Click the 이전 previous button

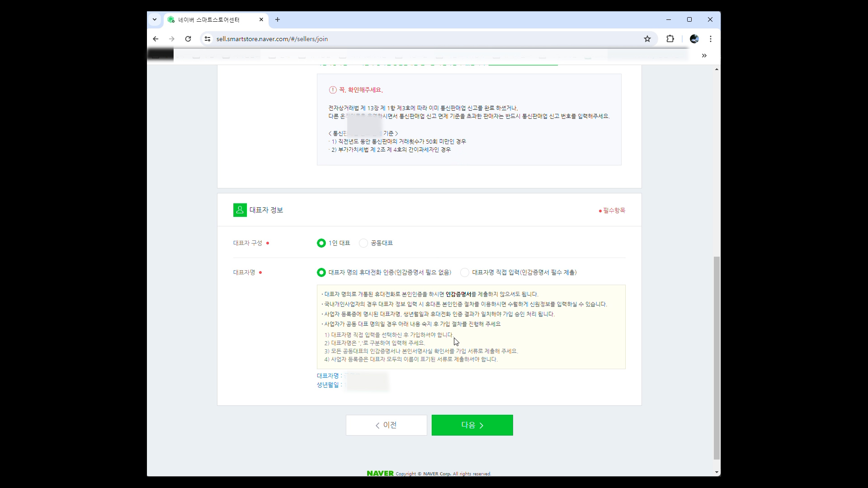(386, 425)
